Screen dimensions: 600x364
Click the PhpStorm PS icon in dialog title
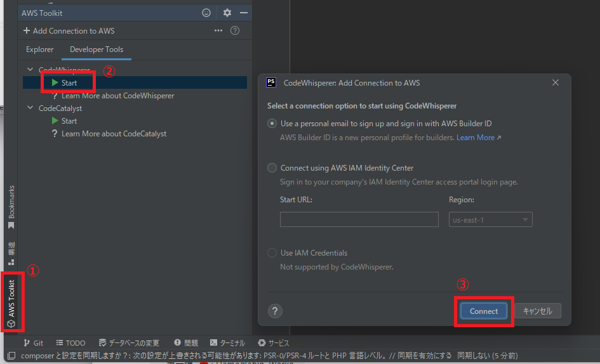click(x=271, y=82)
